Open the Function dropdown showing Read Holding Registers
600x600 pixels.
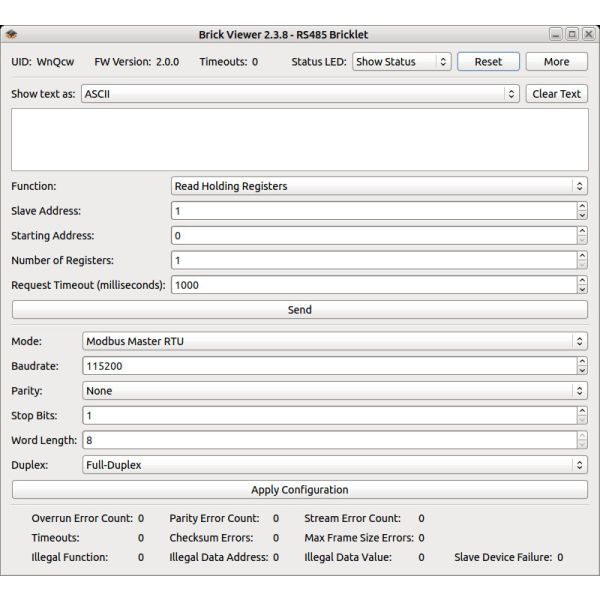tap(379, 186)
